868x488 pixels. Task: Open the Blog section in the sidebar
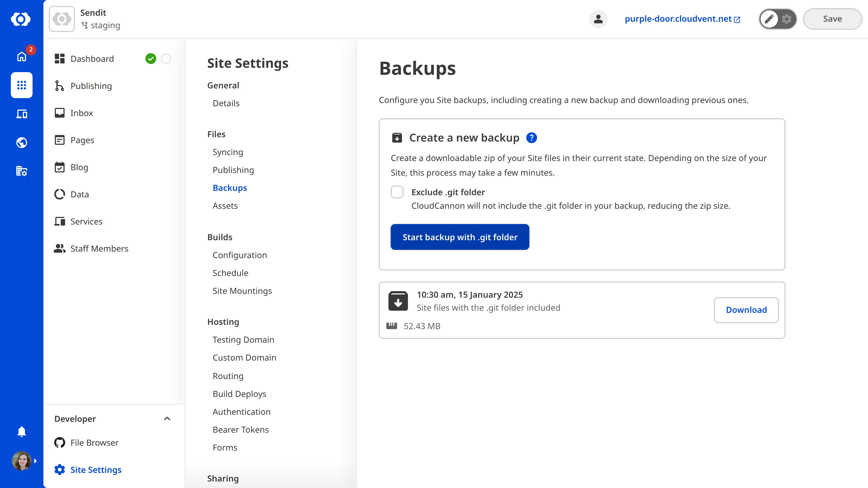pos(79,167)
